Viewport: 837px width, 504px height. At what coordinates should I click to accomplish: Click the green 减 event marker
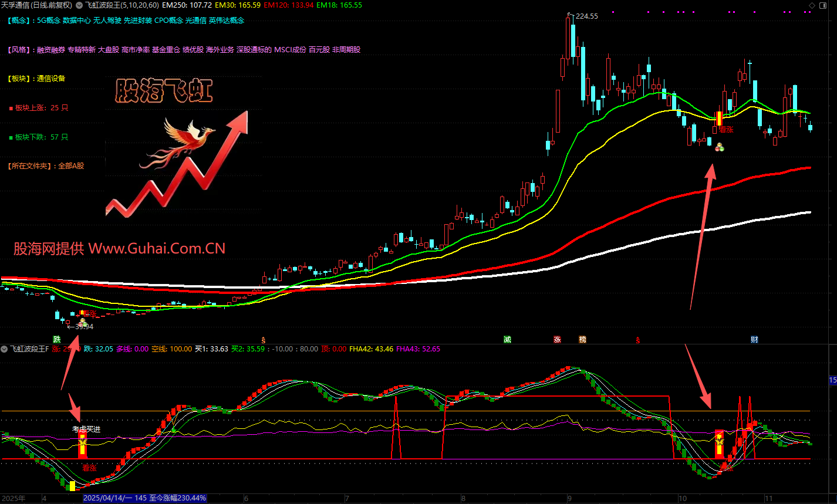[x=507, y=340]
